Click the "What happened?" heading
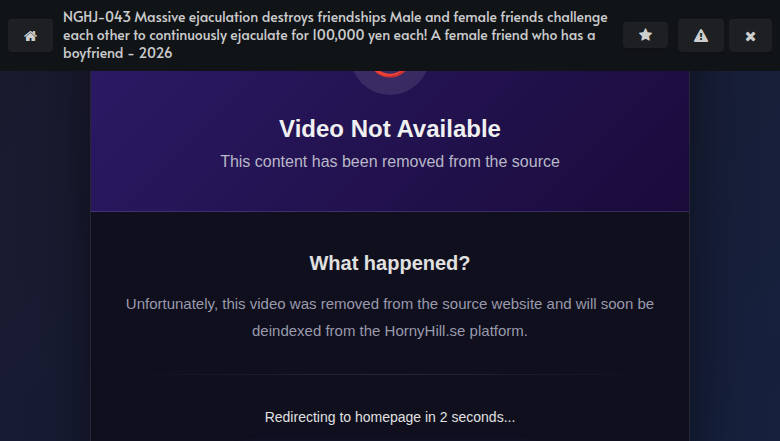Screen dimensions: 780x441 390,263
